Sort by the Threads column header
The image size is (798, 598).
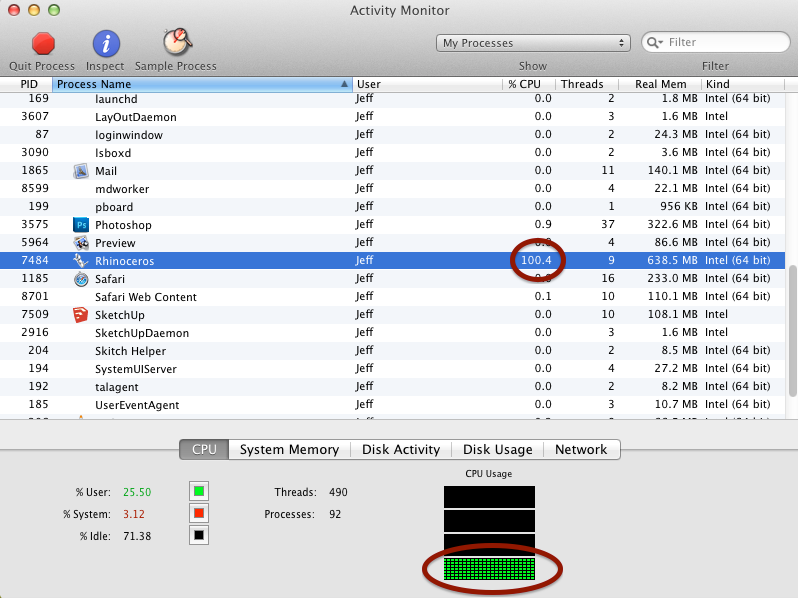point(587,84)
